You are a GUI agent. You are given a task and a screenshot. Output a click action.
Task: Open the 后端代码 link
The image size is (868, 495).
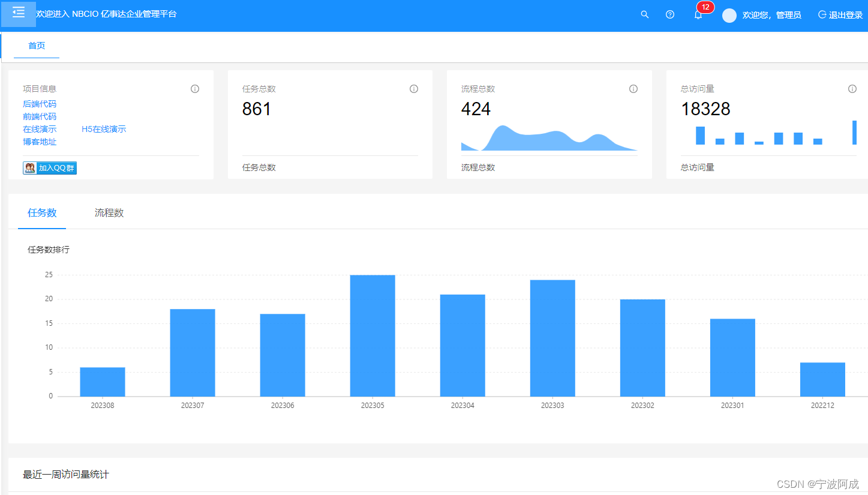click(x=40, y=104)
